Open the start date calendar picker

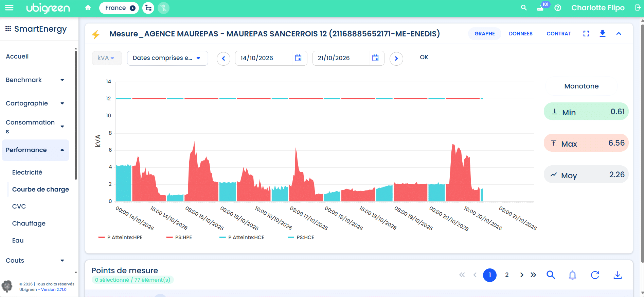tap(298, 58)
